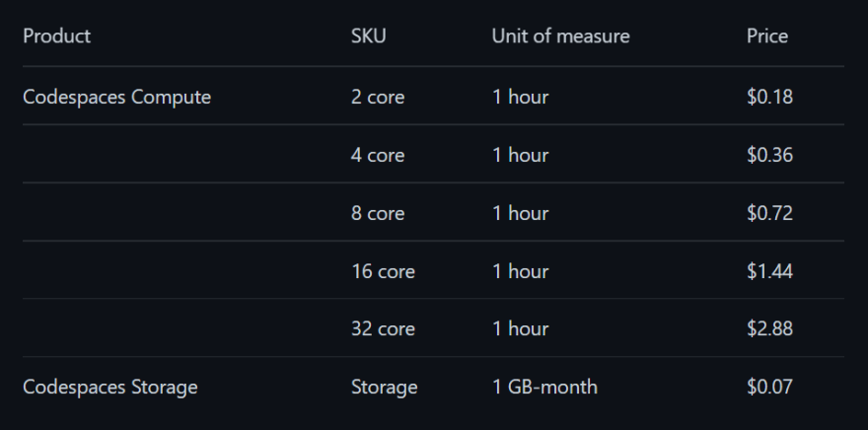Image resolution: width=868 pixels, height=430 pixels.
Task: Select the Codespaces Compute product cell
Action: pyautogui.click(x=116, y=97)
